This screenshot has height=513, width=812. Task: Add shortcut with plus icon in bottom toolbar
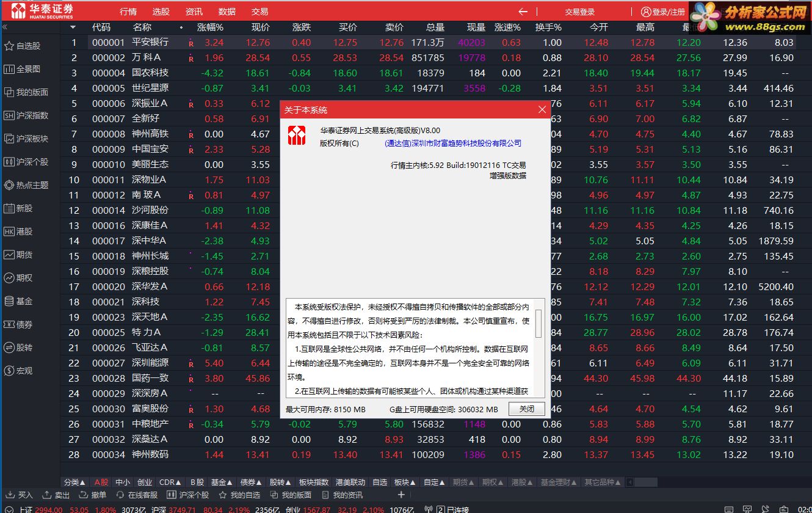[401, 495]
